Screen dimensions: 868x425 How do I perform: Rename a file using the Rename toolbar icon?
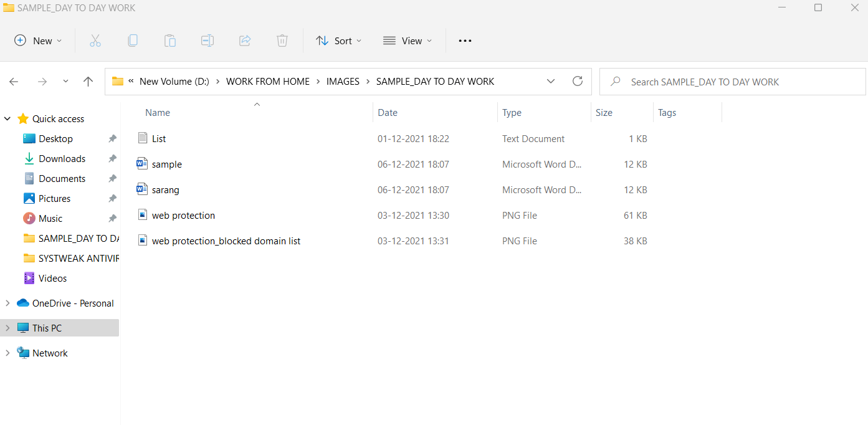(x=207, y=41)
